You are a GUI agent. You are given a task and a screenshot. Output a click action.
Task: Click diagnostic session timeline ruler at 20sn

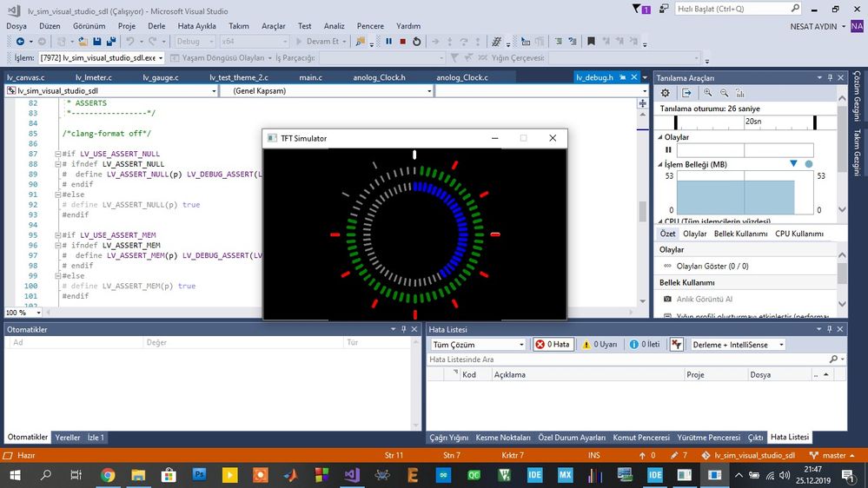click(752, 122)
